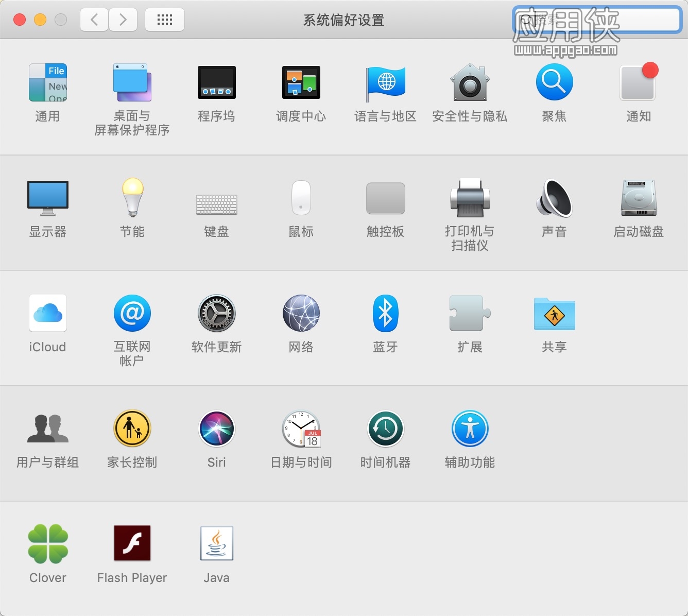Open 互联网帐户 (Internet Accounts) pane
This screenshot has height=616, width=688.
[132, 313]
